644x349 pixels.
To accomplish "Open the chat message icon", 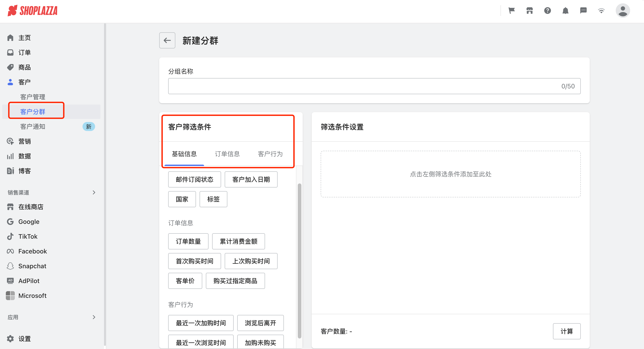I will tap(583, 11).
